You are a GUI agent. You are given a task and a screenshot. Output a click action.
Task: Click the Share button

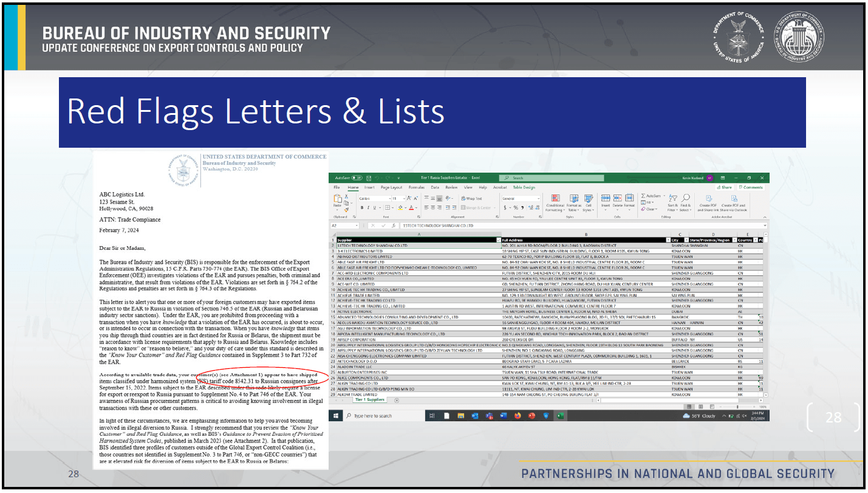pos(725,187)
